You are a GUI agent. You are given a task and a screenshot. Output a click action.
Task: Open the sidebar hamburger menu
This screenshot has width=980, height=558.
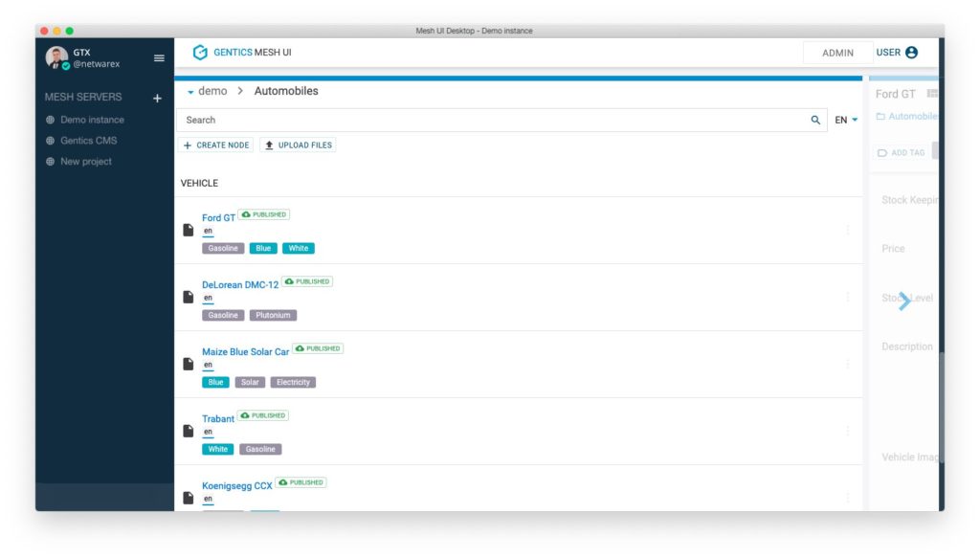(159, 58)
